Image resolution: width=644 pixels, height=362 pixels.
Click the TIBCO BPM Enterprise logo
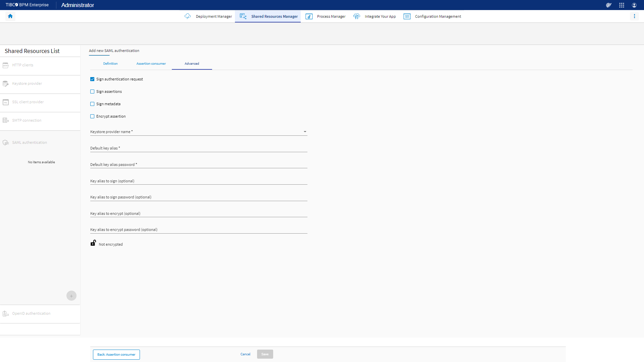coord(27,5)
